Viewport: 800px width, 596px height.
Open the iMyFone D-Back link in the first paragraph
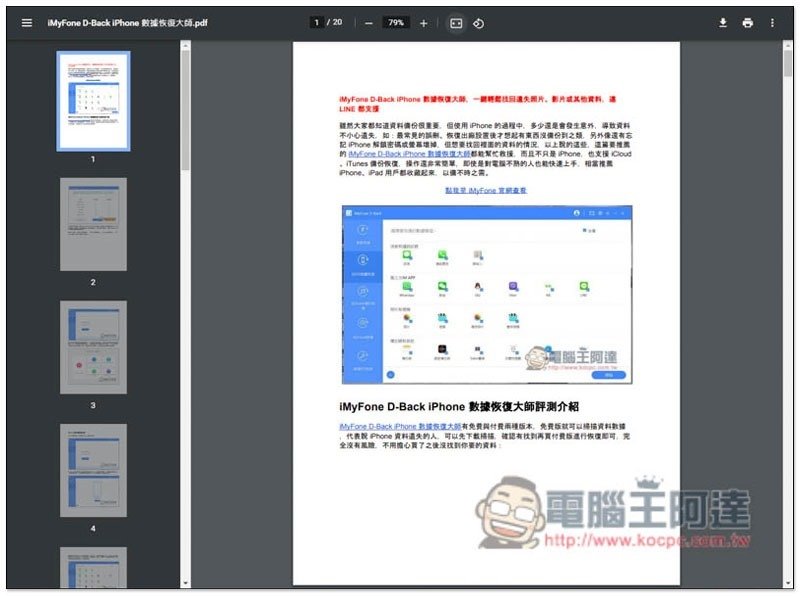tap(409, 154)
